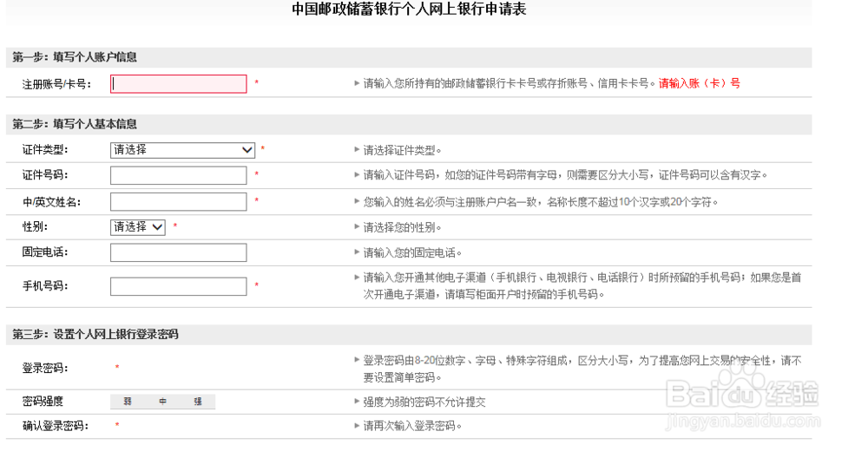The image size is (868, 451).
Task: Click the 第一步：填写个人账户信息 heading
Action: click(75, 57)
